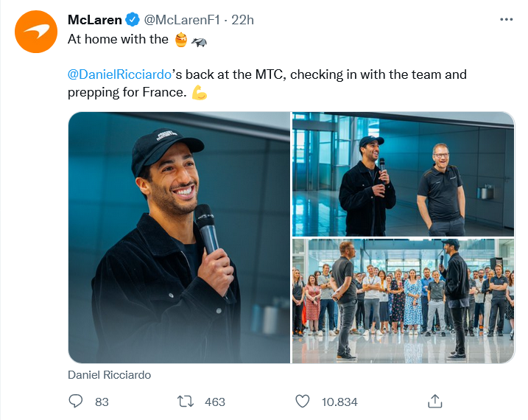This screenshot has height=420, width=528.
Task: Like the tweet with the heart icon
Action: point(302,401)
